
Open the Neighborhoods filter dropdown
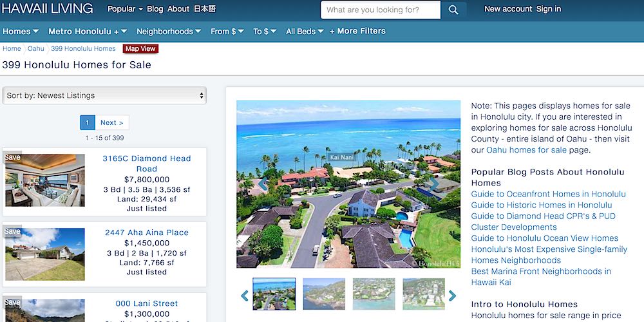click(169, 31)
